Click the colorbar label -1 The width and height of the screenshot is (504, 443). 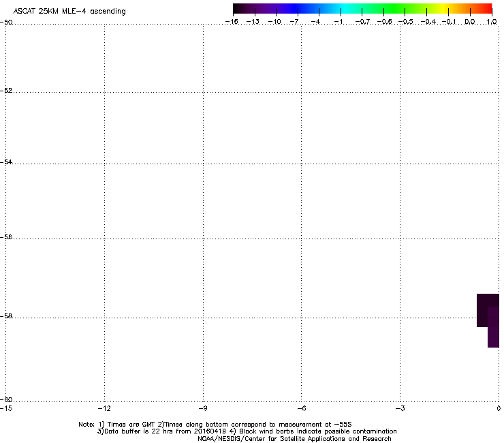click(338, 22)
